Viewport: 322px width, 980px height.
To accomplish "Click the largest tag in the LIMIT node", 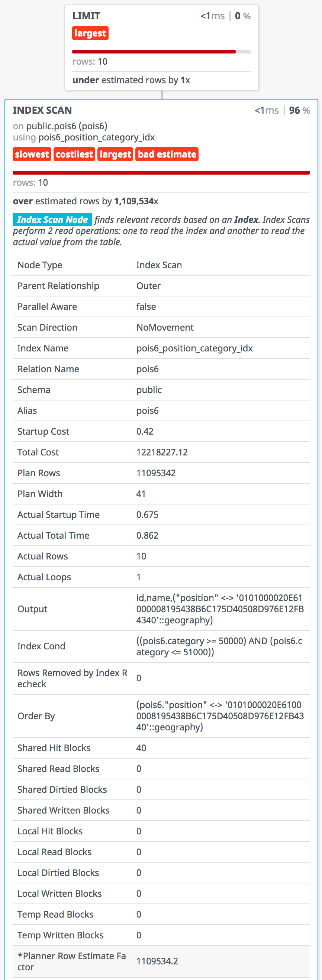I will tap(90, 33).
